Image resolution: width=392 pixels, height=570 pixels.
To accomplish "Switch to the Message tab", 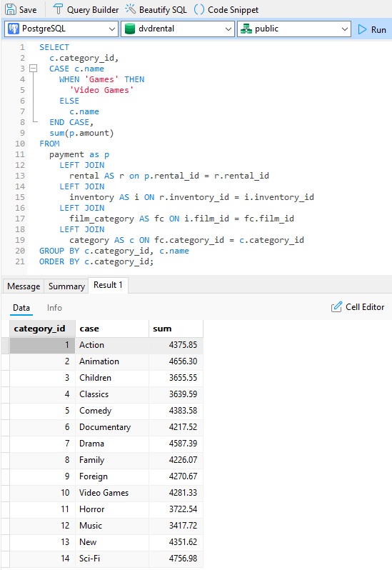I will (24, 286).
